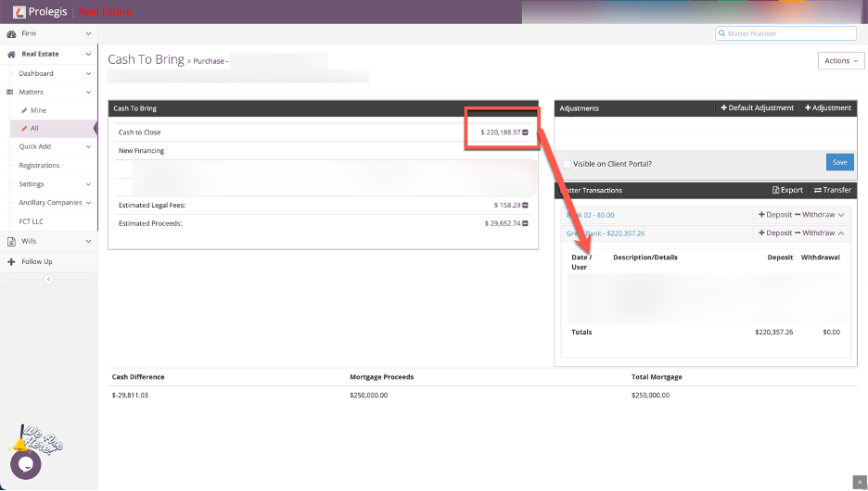Screen dimensions: 868x491
Task: Click the minus icon beside Cash to Close amount
Action: 526,132
